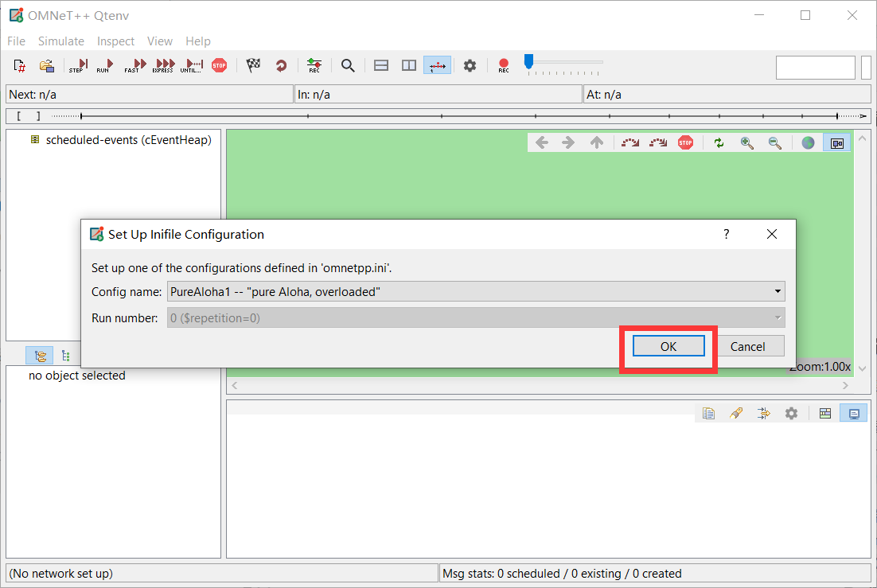Open the Config name dropdown

pyautogui.click(x=476, y=291)
